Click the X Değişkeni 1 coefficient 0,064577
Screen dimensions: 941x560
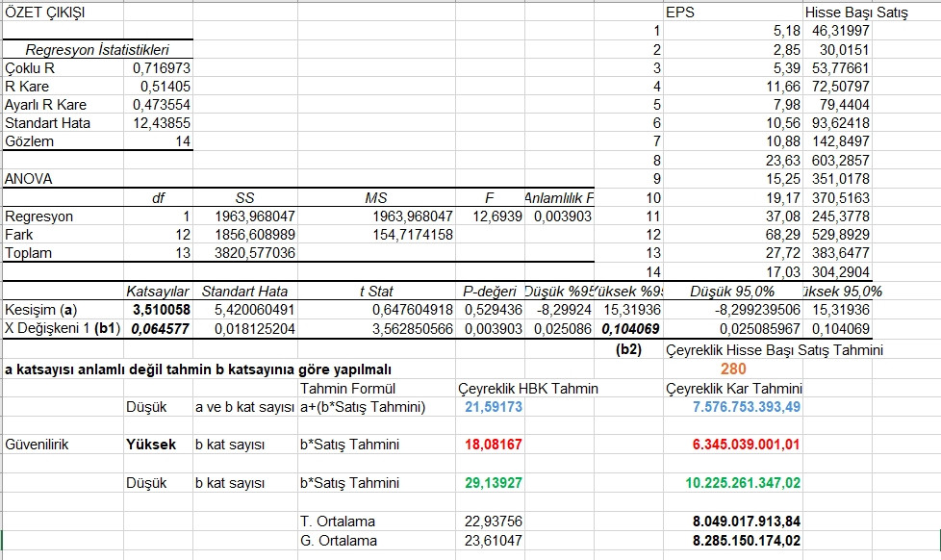[x=161, y=329]
